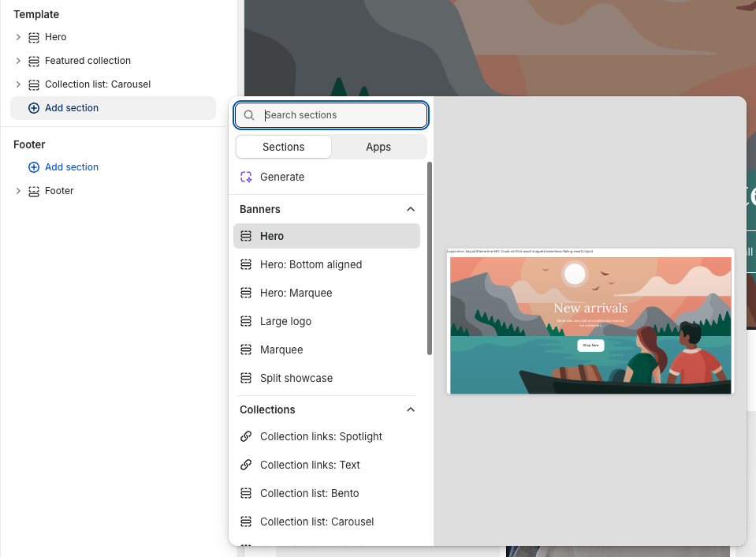This screenshot has width=756, height=557.
Task: Choose Hero: Bottom aligned section
Action: click(x=326, y=264)
